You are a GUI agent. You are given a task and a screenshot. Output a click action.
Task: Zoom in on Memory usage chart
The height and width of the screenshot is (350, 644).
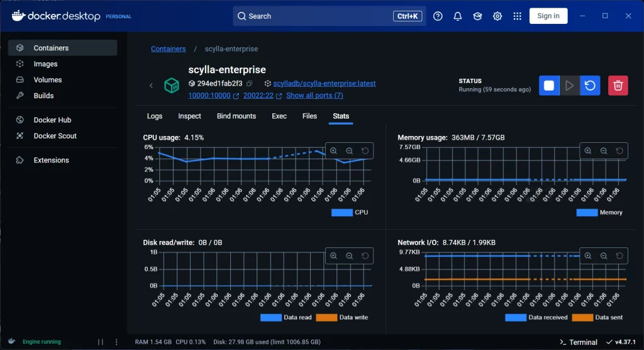(588, 151)
